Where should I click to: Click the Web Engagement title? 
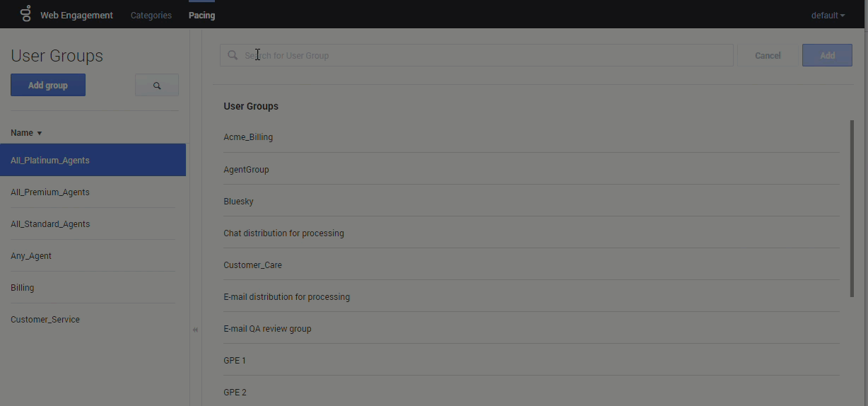tap(76, 15)
